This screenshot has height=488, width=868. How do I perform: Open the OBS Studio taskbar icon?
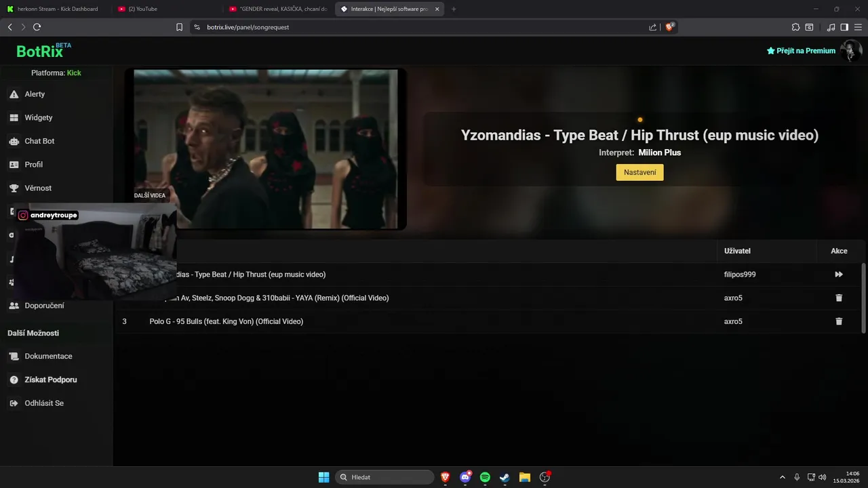545,477
